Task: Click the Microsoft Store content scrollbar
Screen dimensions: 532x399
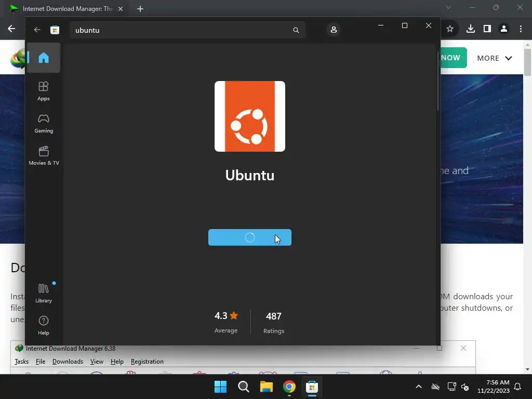Action: [x=438, y=81]
